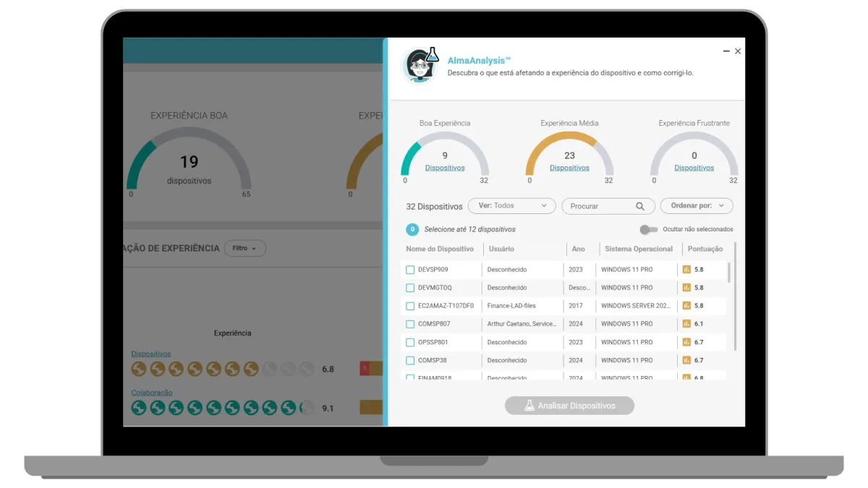Click device name COMSP38
Screen dimensions: 868x488
tap(433, 360)
